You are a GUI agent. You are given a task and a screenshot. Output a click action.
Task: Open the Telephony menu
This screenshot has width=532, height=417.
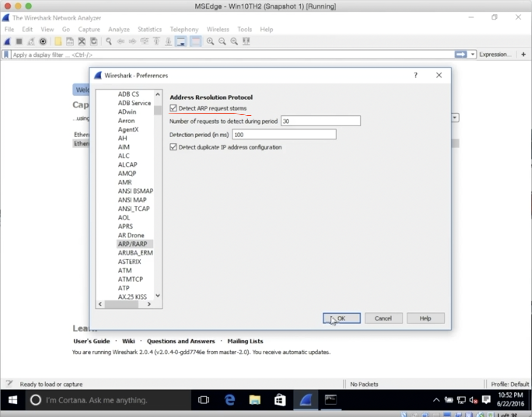[184, 29]
